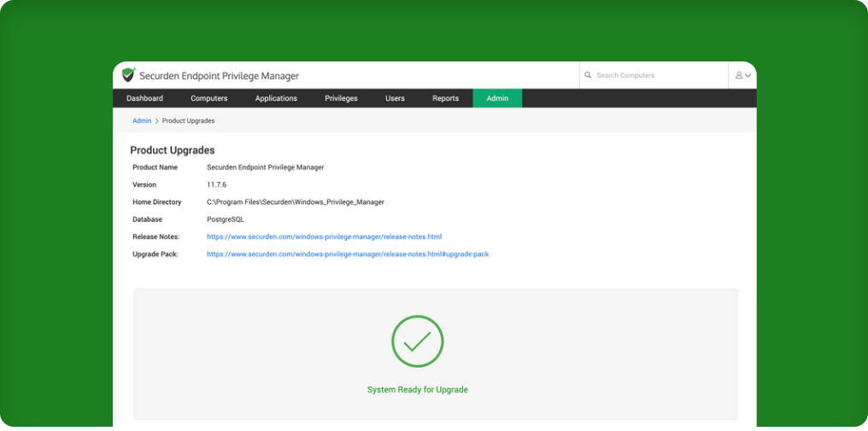The height and width of the screenshot is (431, 868).
Task: Click the System Ready for Upgrade message
Action: coord(418,390)
